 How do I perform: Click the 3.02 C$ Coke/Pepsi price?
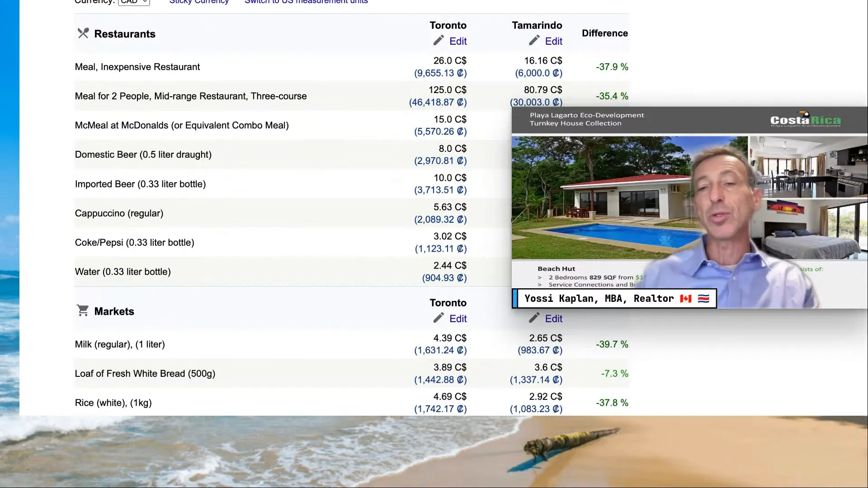click(x=450, y=236)
